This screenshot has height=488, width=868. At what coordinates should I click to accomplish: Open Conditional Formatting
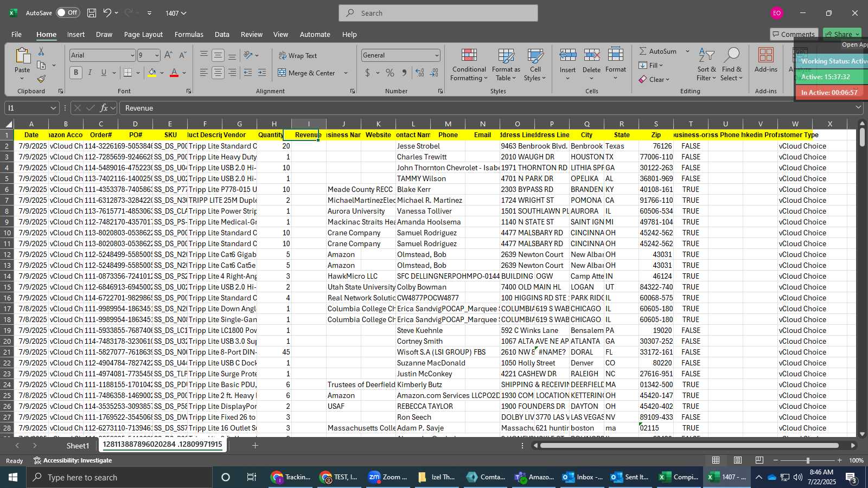(x=469, y=65)
